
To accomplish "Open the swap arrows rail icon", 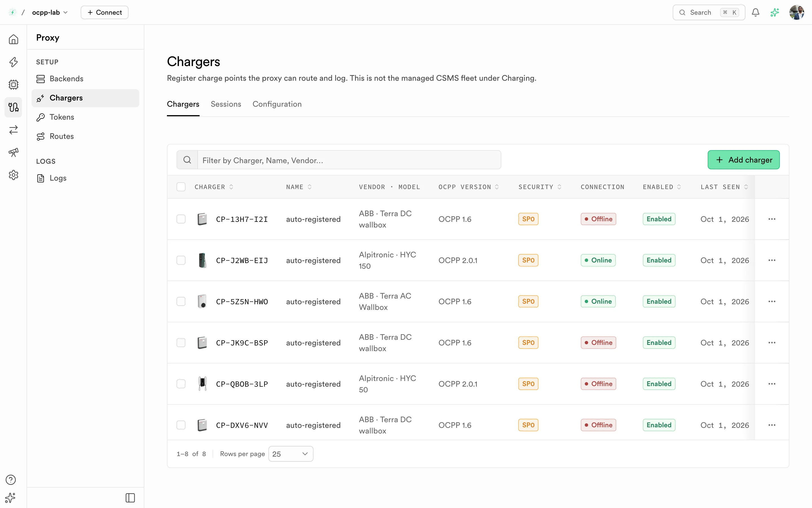I will pos(14,130).
